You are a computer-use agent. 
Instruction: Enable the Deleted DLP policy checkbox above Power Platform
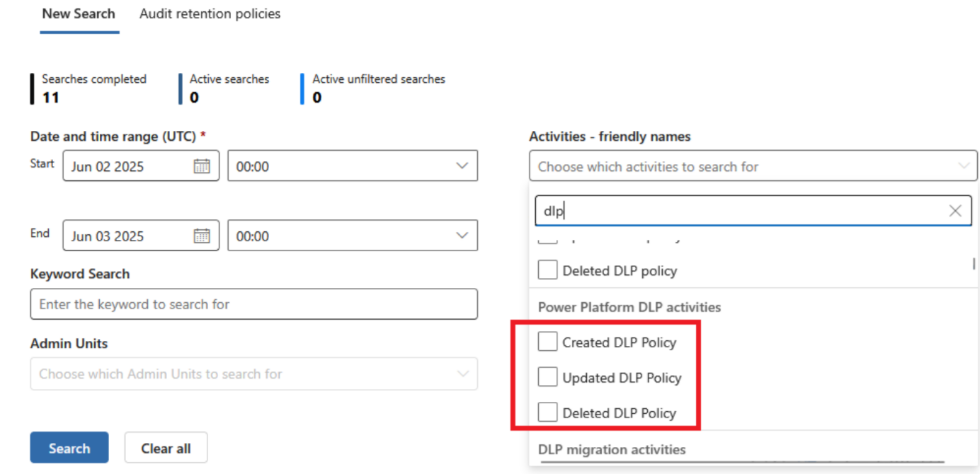pyautogui.click(x=547, y=270)
